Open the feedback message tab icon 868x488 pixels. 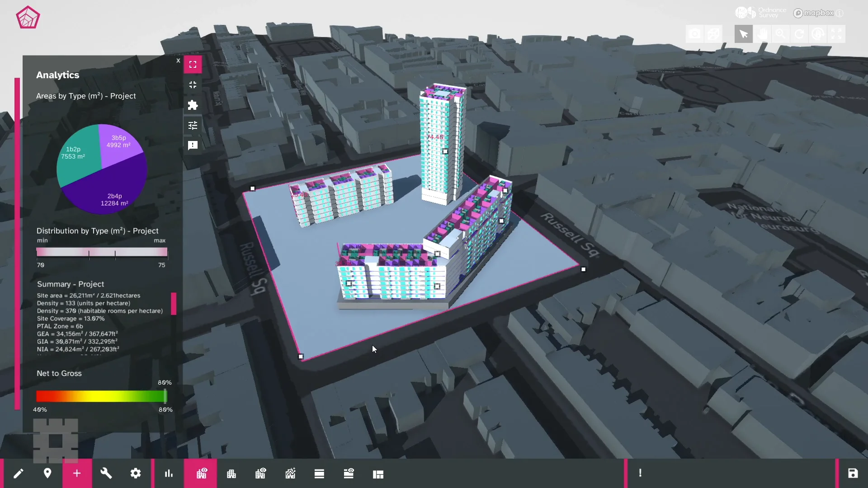(x=193, y=145)
